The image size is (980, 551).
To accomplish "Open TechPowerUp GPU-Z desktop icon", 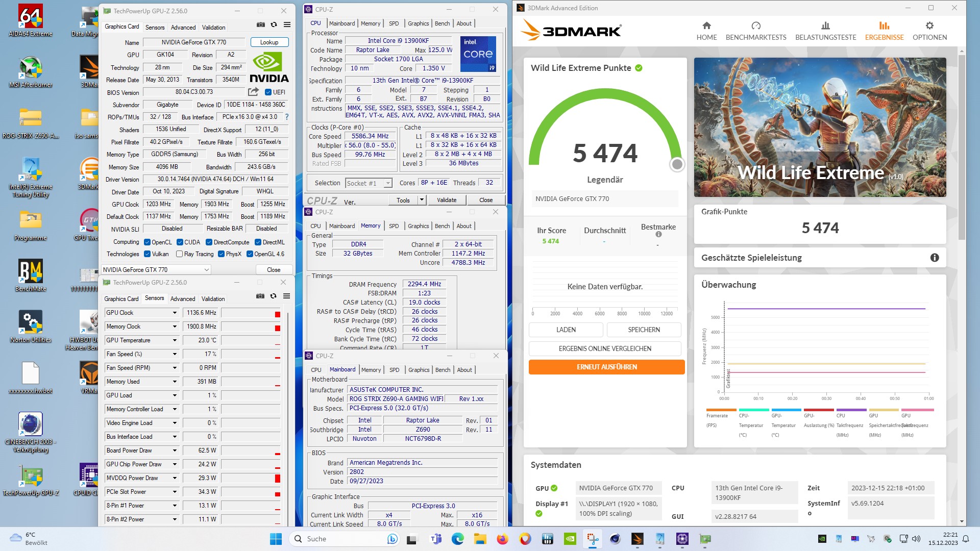I will coord(31,480).
